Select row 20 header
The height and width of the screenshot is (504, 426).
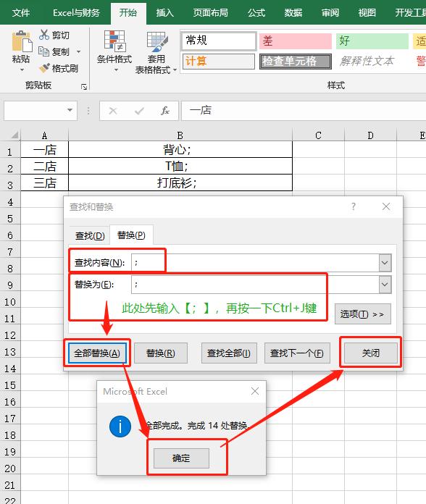[x=10, y=469]
